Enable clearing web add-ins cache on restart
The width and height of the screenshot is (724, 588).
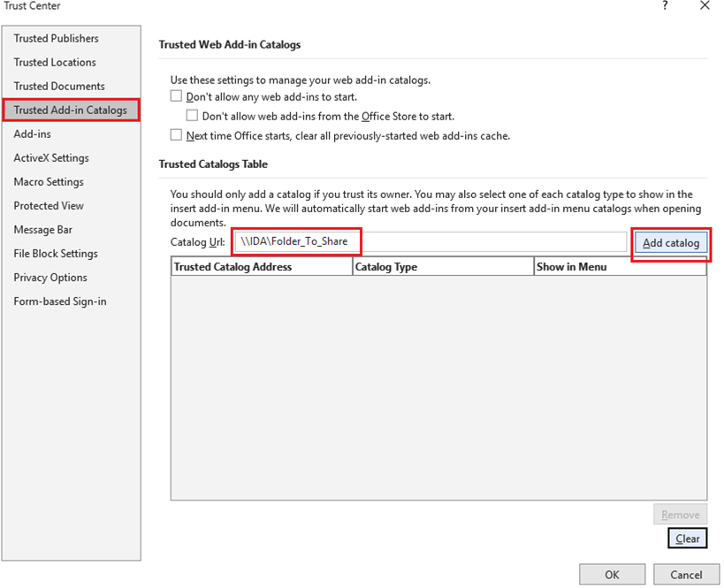click(x=176, y=135)
